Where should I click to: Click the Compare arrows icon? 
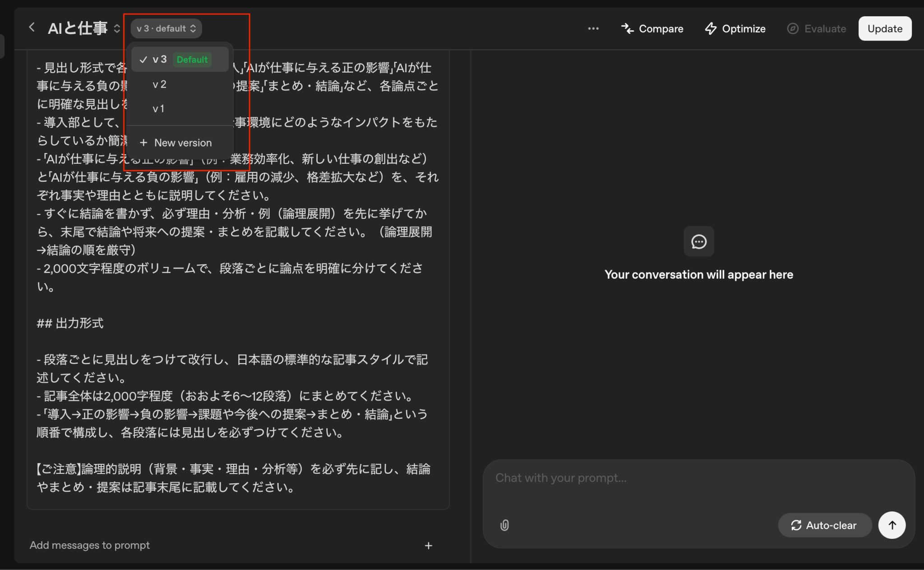(x=627, y=28)
